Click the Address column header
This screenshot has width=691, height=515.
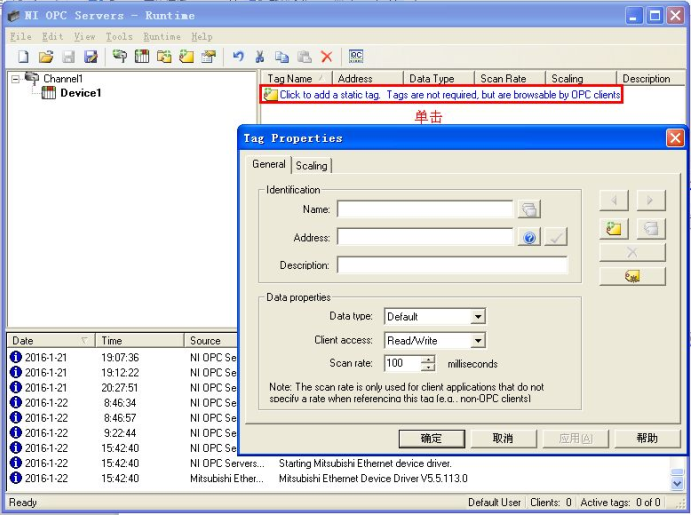(x=368, y=79)
